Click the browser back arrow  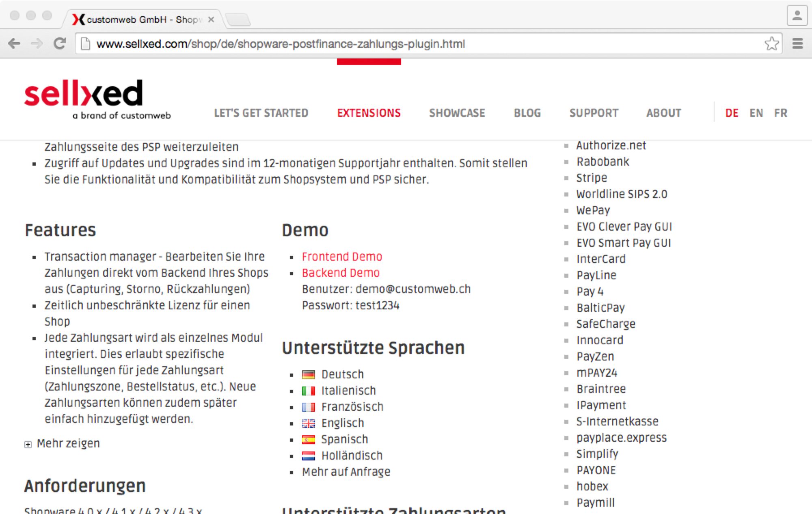point(14,43)
